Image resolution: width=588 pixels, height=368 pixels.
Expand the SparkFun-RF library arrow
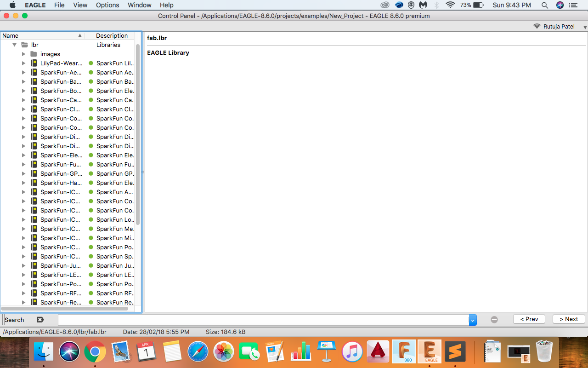[x=24, y=293]
